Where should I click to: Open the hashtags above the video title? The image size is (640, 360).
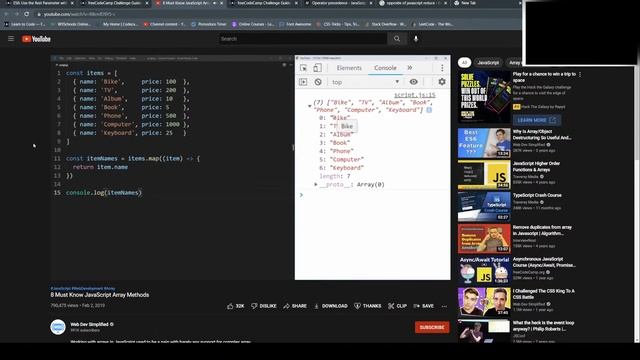pos(83,289)
